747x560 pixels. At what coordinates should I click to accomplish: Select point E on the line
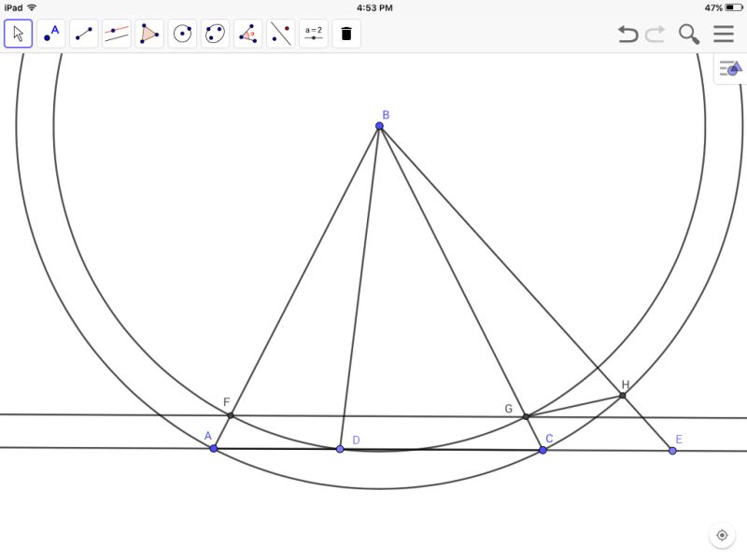pos(670,451)
